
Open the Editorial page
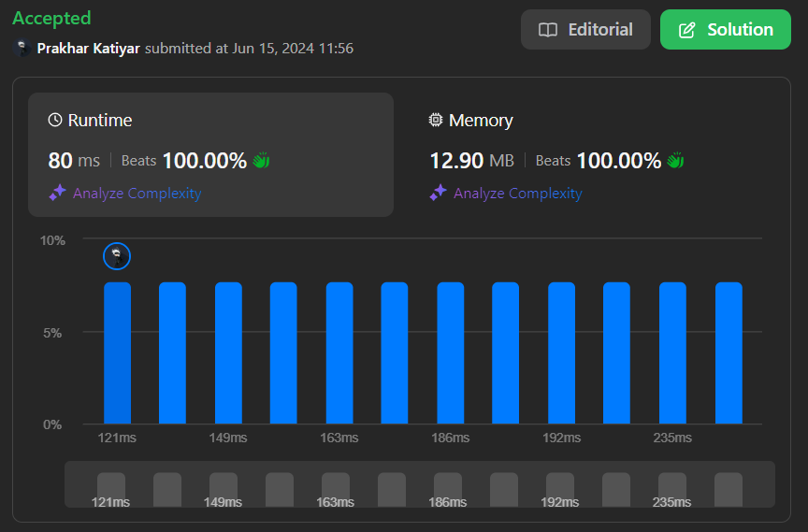(585, 30)
